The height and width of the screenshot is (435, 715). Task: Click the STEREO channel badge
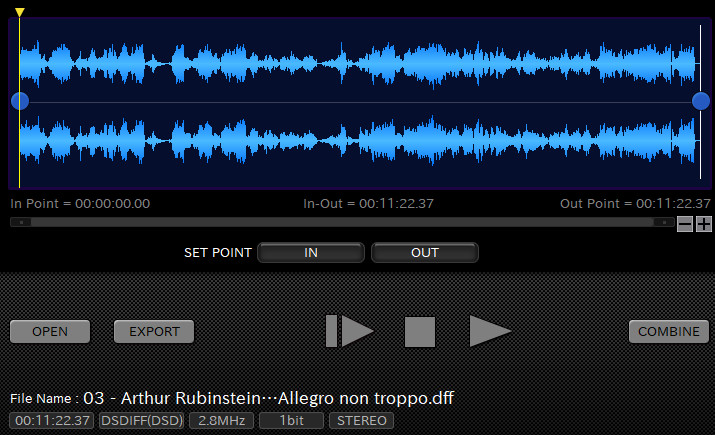pos(362,420)
